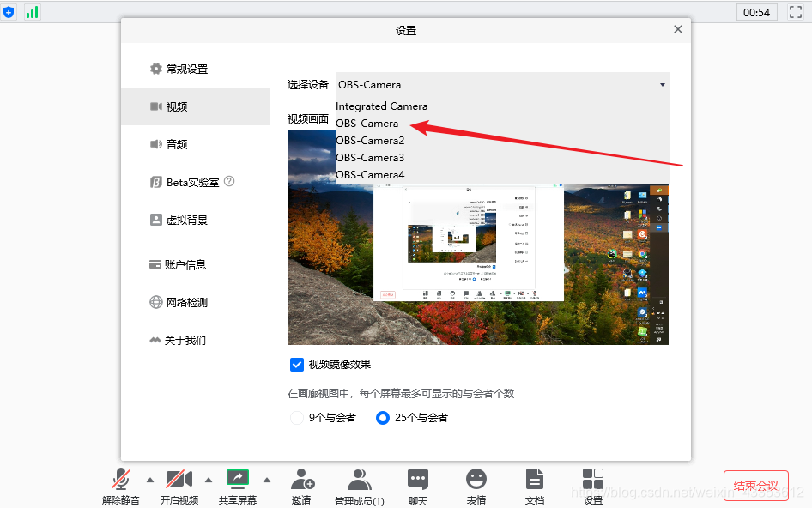The image size is (812, 508).
Task: Open the 关于我们 tab
Action: [x=195, y=340]
